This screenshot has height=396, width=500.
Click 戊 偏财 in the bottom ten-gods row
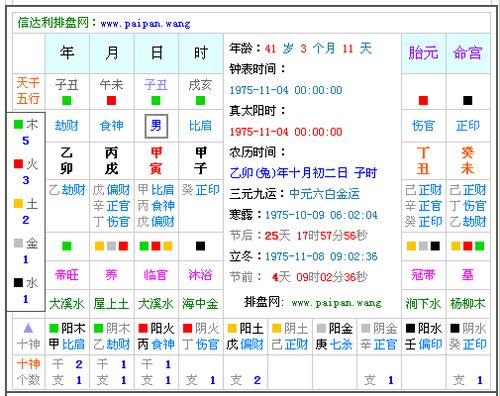pos(245,344)
